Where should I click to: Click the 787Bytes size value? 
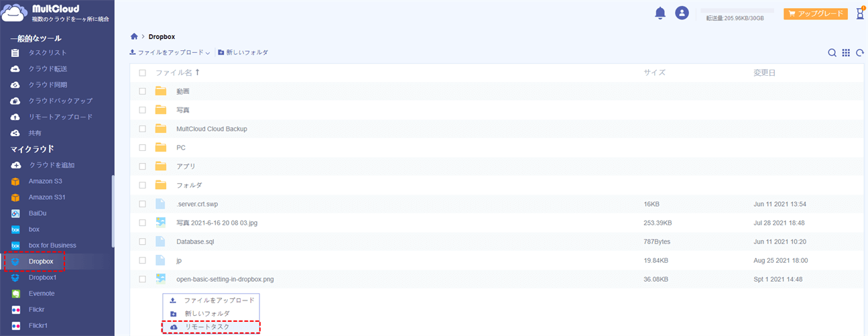tap(657, 241)
